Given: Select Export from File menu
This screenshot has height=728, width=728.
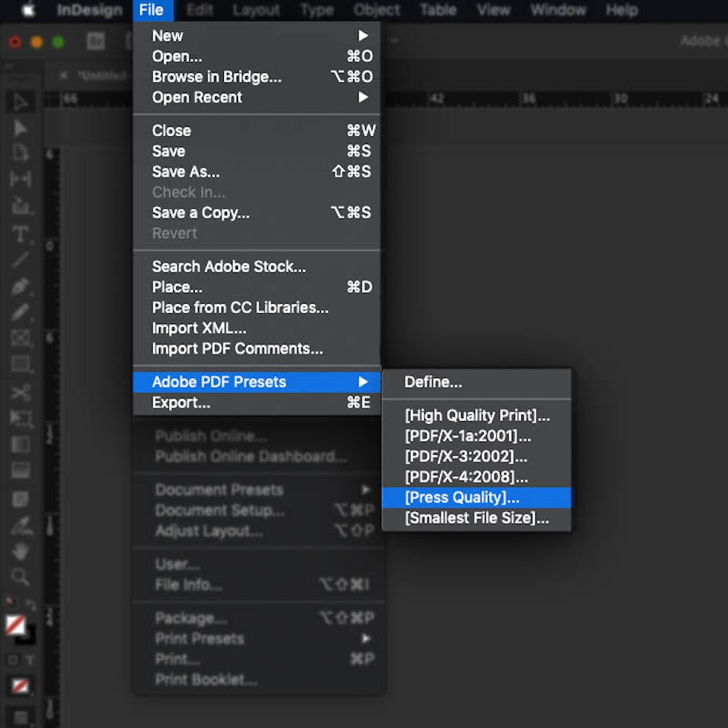Looking at the screenshot, I should click(x=181, y=403).
